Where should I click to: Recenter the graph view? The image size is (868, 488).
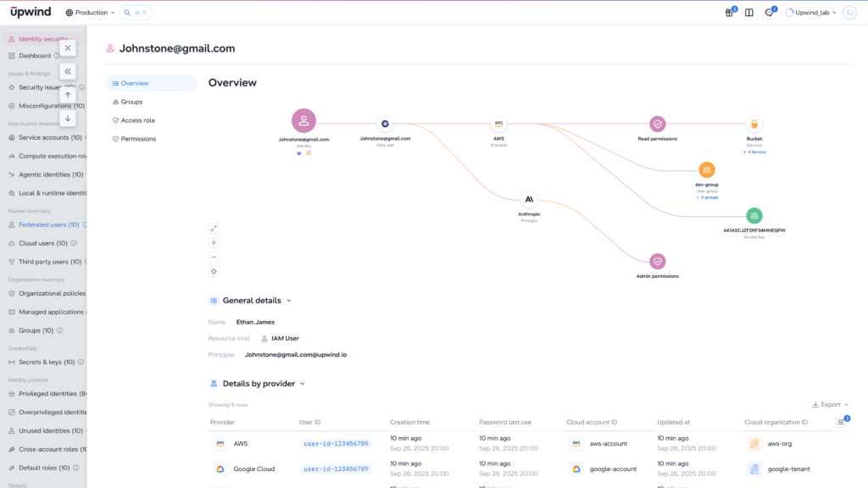pyautogui.click(x=214, y=272)
